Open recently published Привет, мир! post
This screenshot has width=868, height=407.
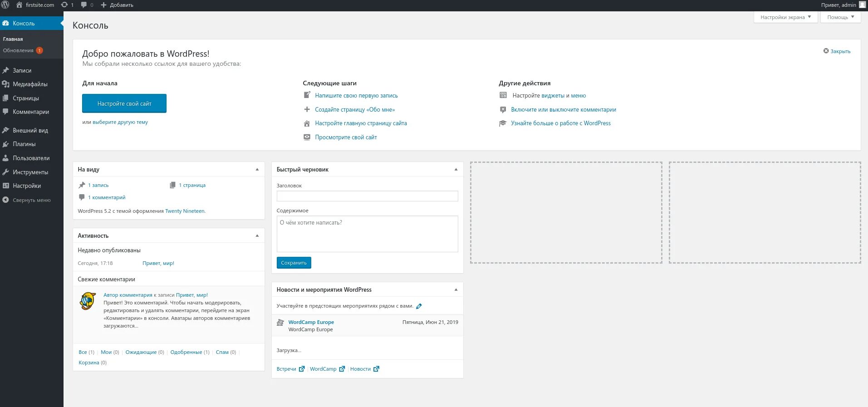(x=158, y=263)
